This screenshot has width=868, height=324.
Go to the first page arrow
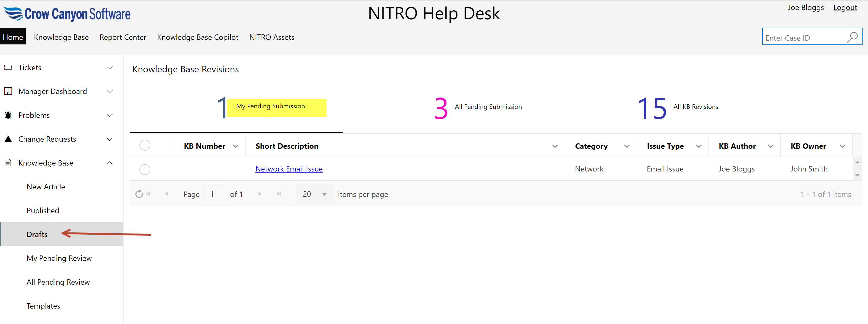click(x=148, y=194)
